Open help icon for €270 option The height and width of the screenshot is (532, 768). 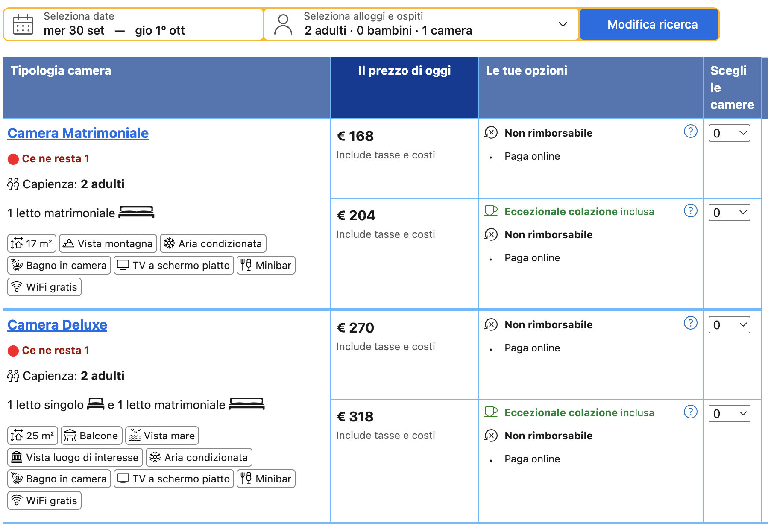(690, 323)
